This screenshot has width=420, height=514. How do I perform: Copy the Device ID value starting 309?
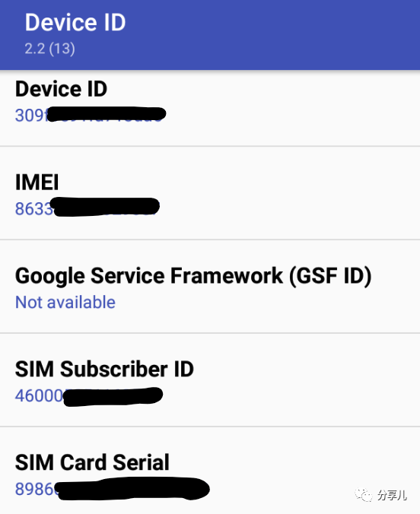click(x=91, y=116)
